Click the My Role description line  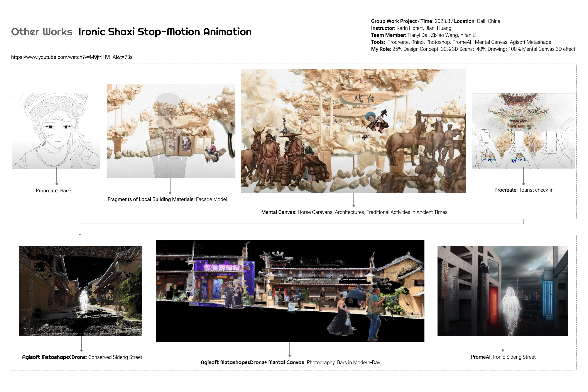pyautogui.click(x=473, y=49)
